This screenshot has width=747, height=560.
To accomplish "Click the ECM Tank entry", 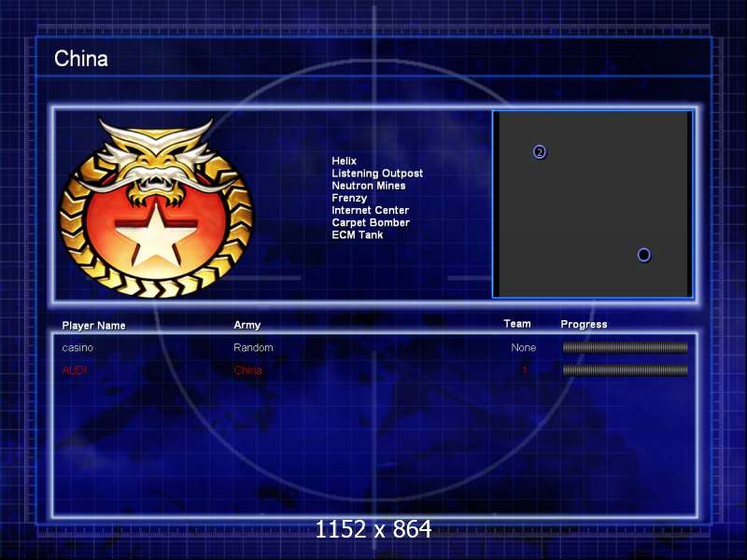I will [x=358, y=235].
